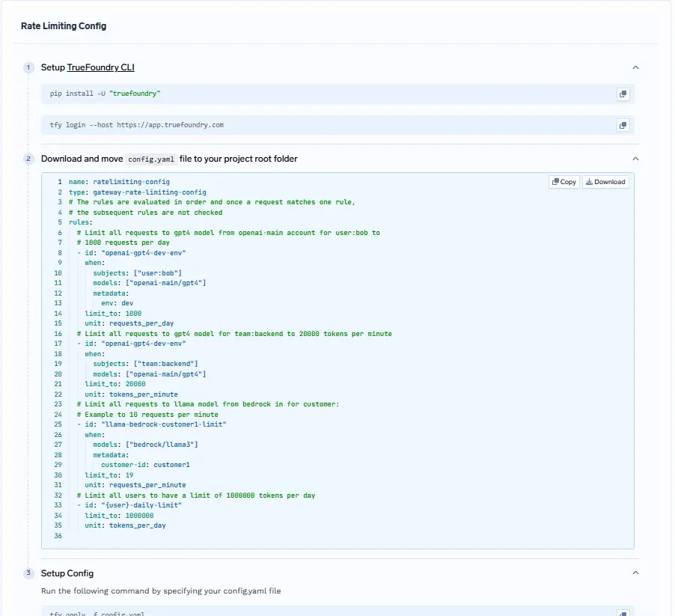
Task: Click line 1 'name: ratelimiting-config'
Action: (x=119, y=182)
